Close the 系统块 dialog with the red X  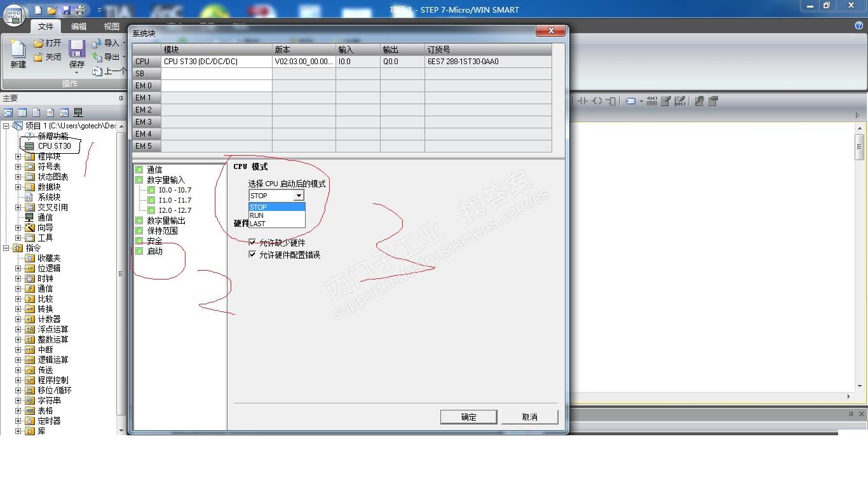tap(551, 30)
